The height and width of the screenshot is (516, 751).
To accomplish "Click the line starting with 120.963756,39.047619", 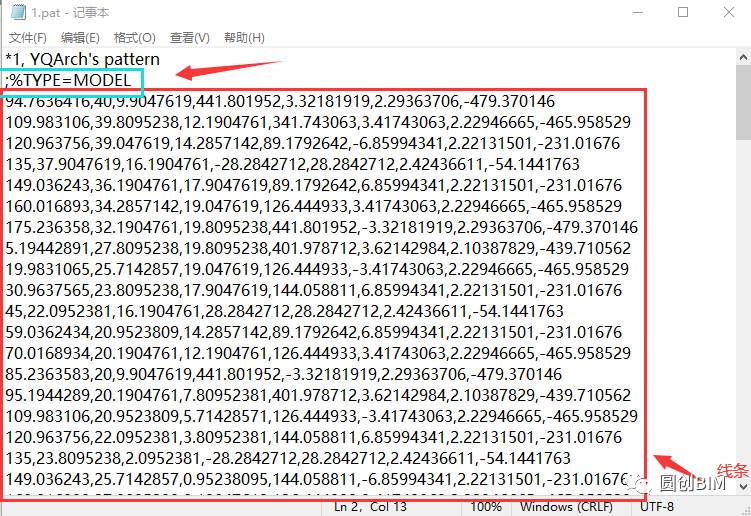I will tap(313, 143).
